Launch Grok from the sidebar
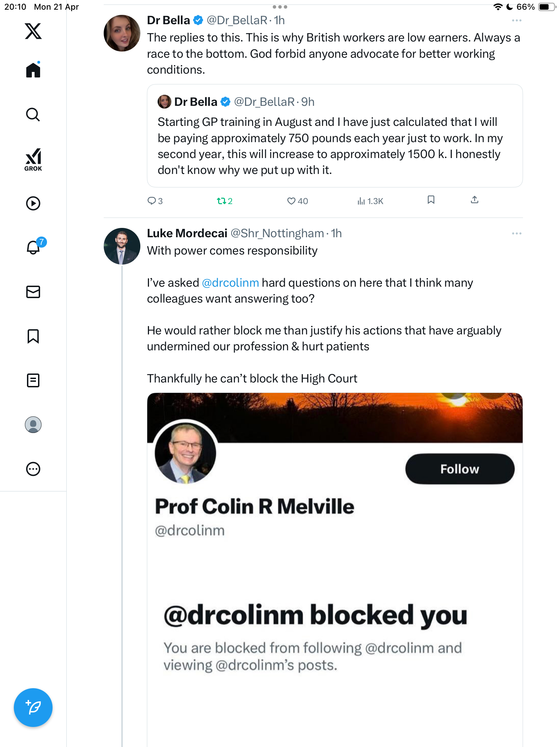Image resolution: width=560 pixels, height=747 pixels. 33,159
